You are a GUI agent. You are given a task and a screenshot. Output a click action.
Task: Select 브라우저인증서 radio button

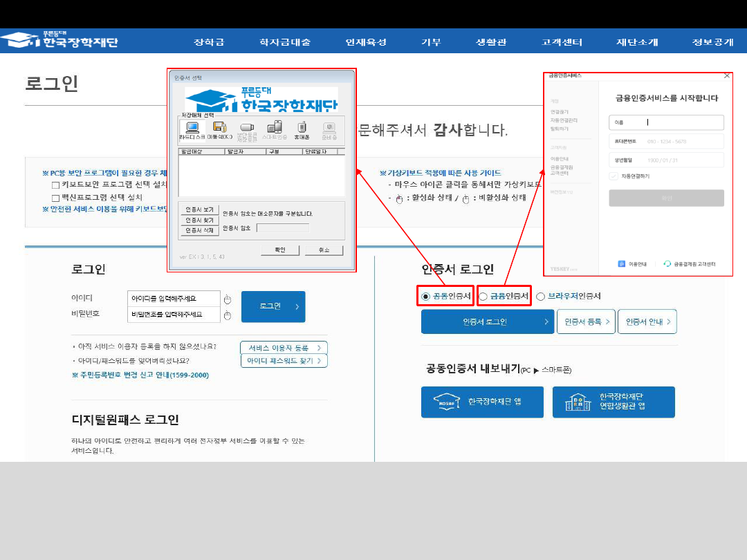point(540,297)
